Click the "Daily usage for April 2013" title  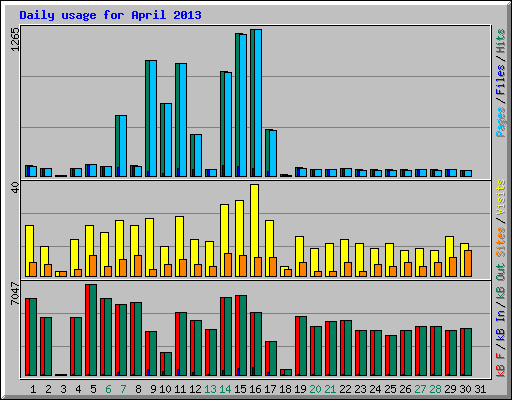[x=110, y=15]
